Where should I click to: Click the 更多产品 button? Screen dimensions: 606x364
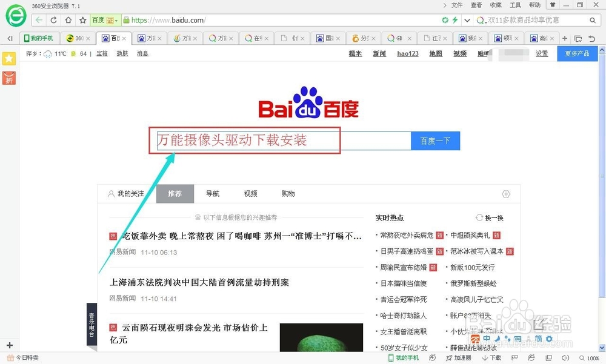(577, 53)
